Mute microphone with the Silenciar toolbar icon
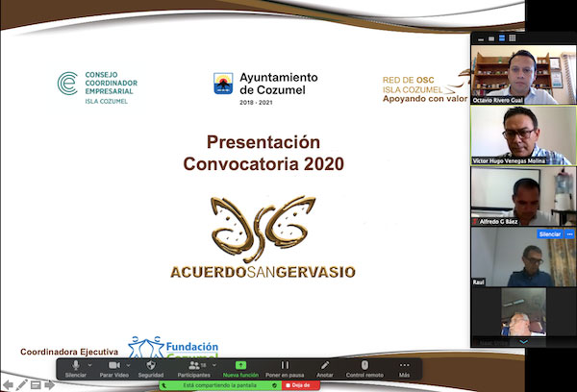Image resolution: width=577 pixels, height=392 pixels. [x=76, y=369]
